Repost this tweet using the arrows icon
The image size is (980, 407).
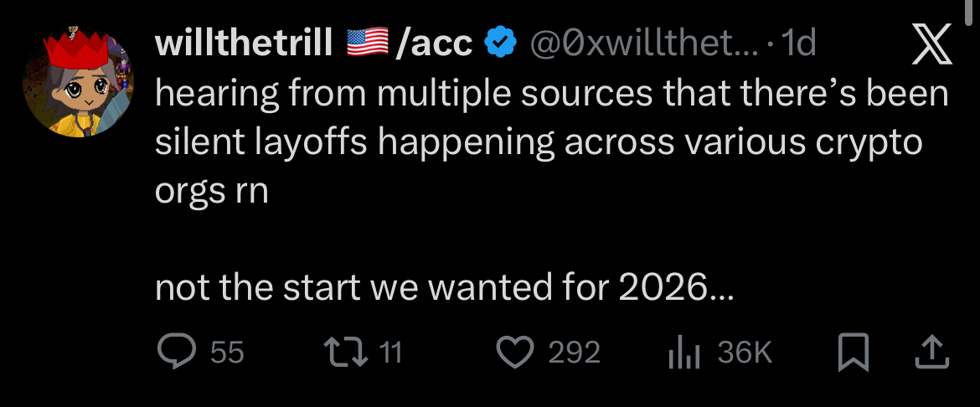tap(345, 353)
